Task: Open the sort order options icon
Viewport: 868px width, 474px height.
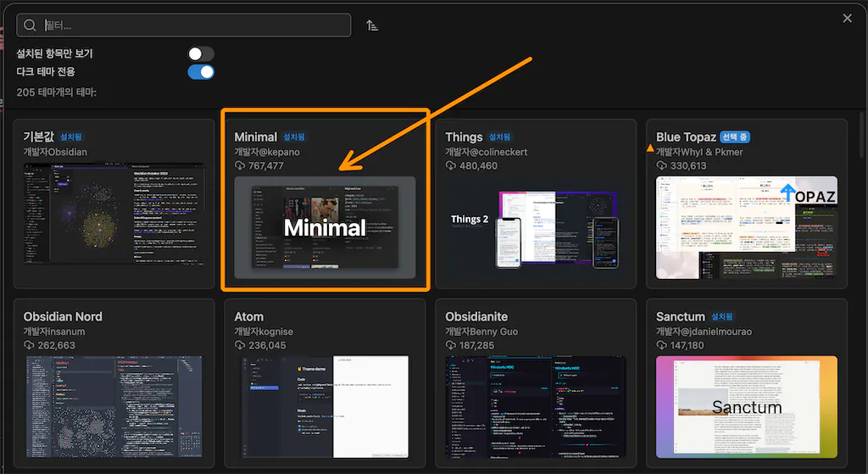Action: tap(372, 25)
